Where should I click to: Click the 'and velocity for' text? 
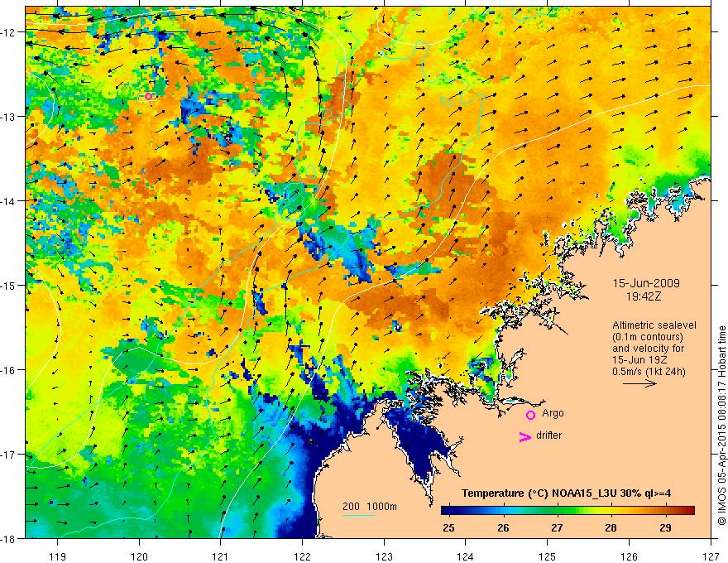point(648,349)
